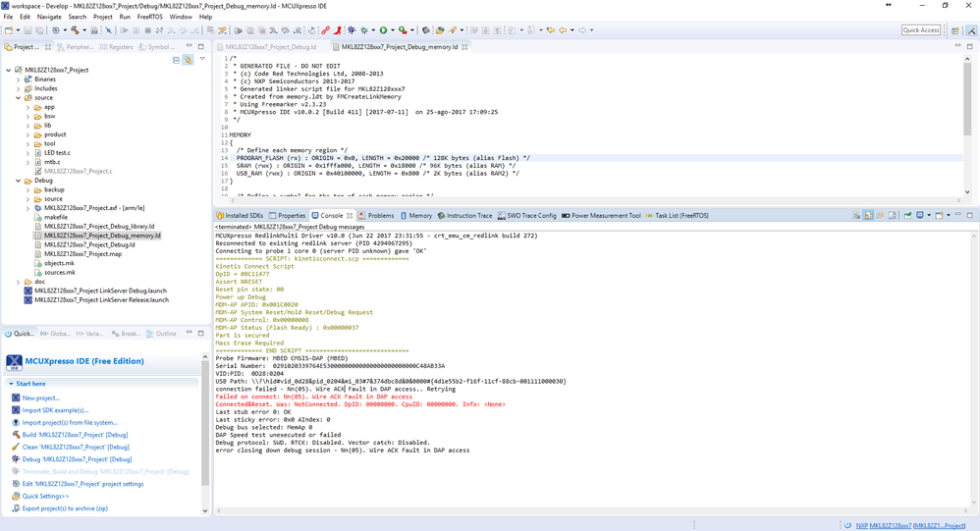Click the hammer Build toolbar icon
The height and width of the screenshot is (531, 980).
[x=75, y=30]
